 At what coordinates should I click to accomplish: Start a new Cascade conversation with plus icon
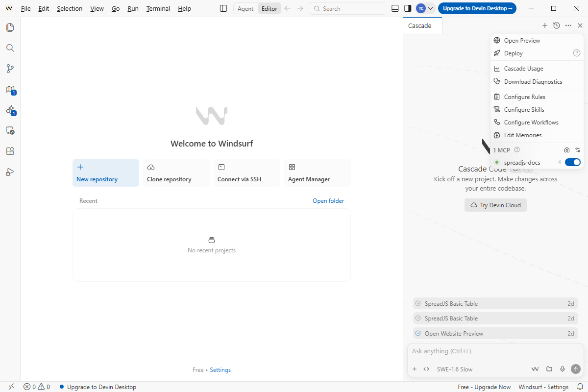[544, 25]
